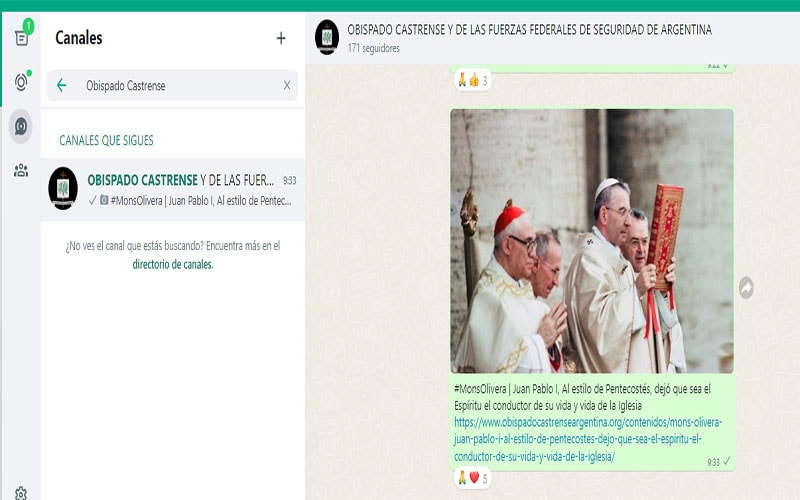The height and width of the screenshot is (500, 800).
Task: Click the channel avatar in chat header
Action: tap(327, 37)
